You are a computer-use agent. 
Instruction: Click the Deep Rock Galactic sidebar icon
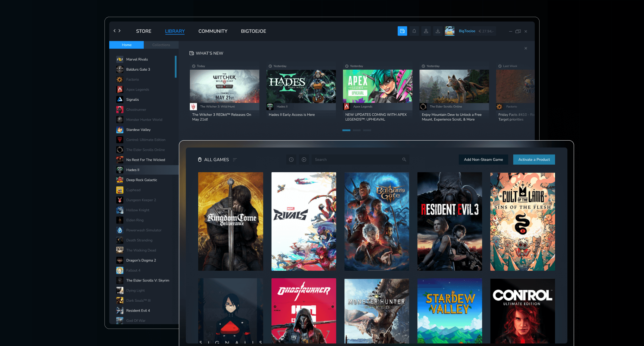click(x=120, y=180)
